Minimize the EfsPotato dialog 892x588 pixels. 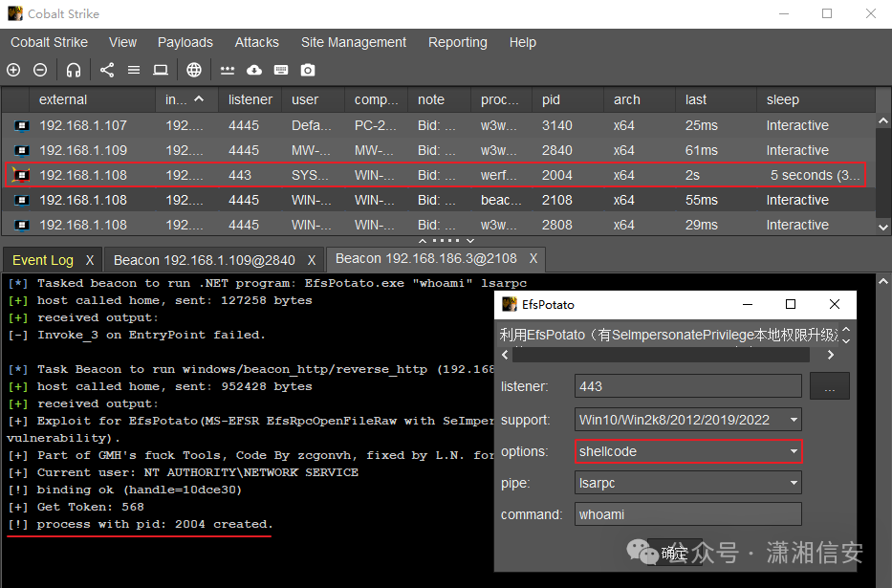point(748,305)
